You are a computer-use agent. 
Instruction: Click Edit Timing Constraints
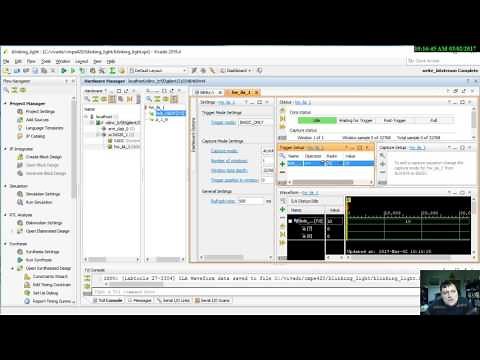click(52, 285)
